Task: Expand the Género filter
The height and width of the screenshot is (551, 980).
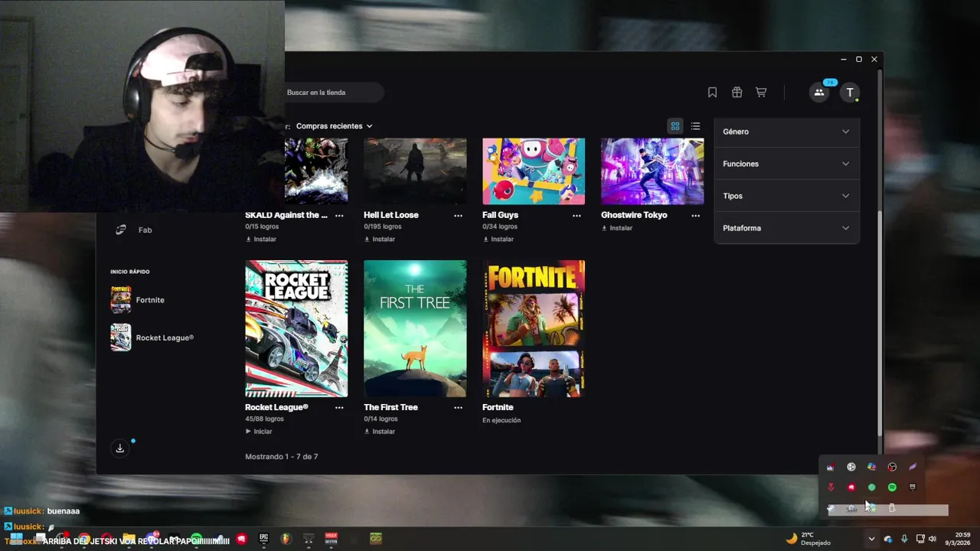Action: (x=786, y=132)
